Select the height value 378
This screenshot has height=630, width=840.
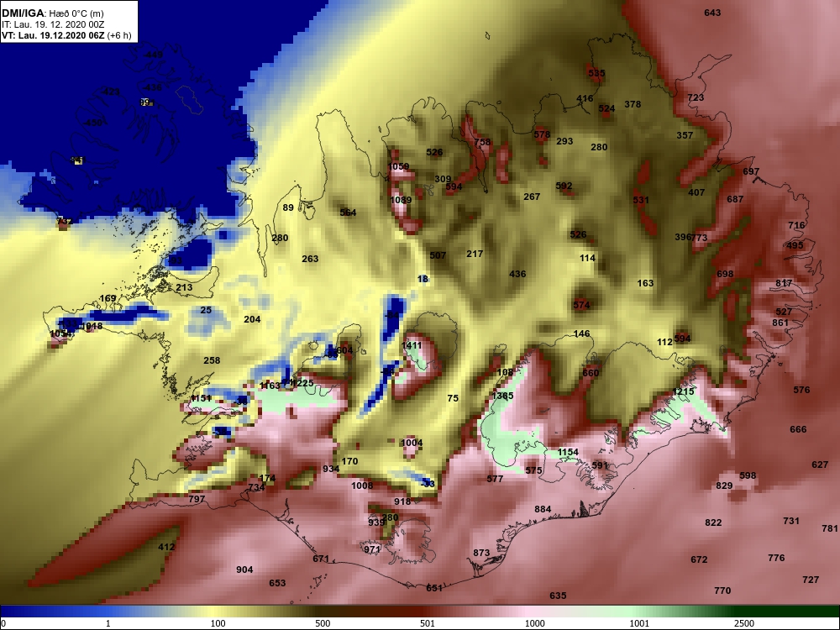pos(633,104)
